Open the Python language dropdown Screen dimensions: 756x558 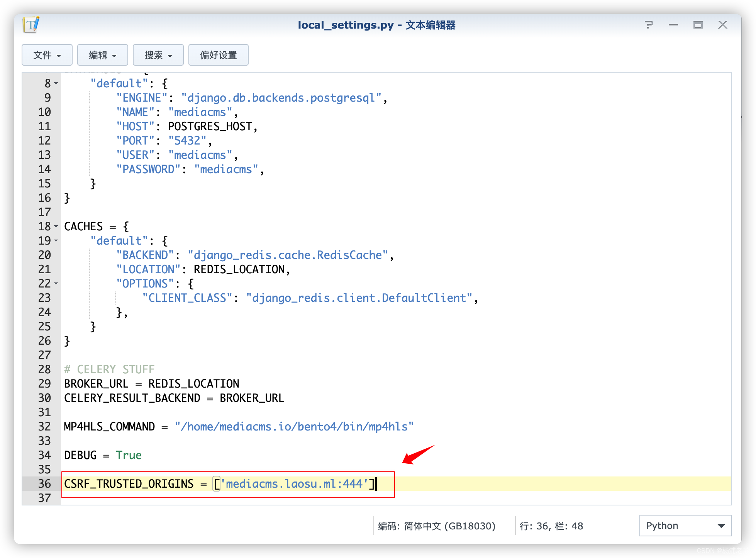(685, 526)
